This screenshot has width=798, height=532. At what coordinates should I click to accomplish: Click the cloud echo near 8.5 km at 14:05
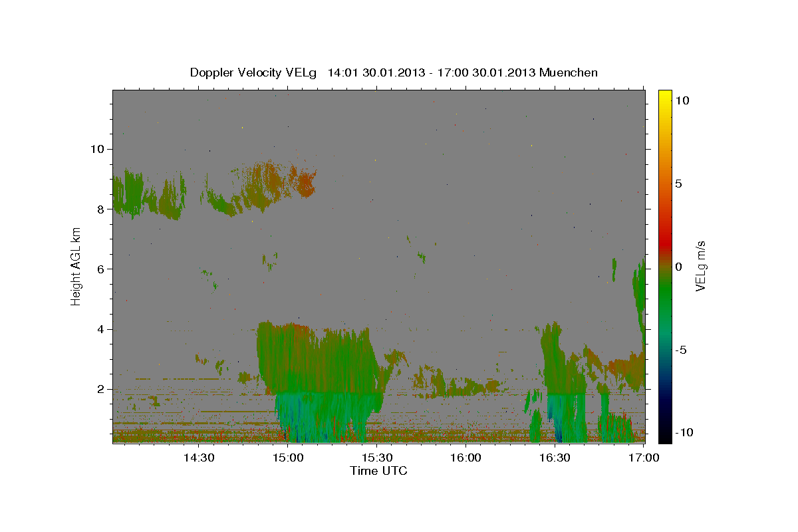pyautogui.click(x=126, y=193)
